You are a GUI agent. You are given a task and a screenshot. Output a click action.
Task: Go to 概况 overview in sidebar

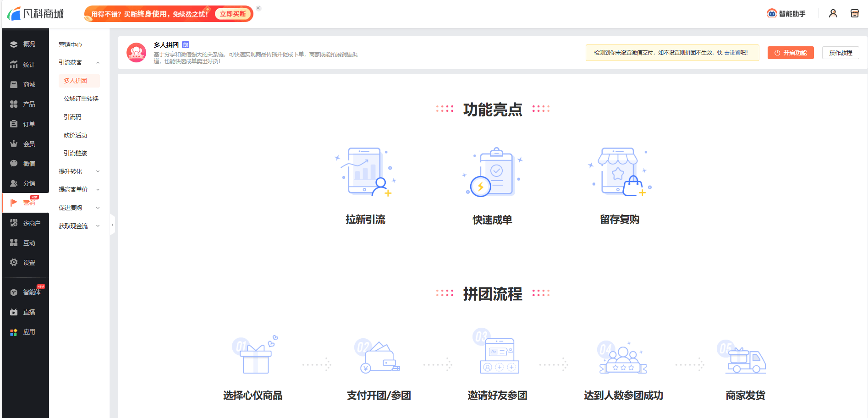tap(25, 44)
